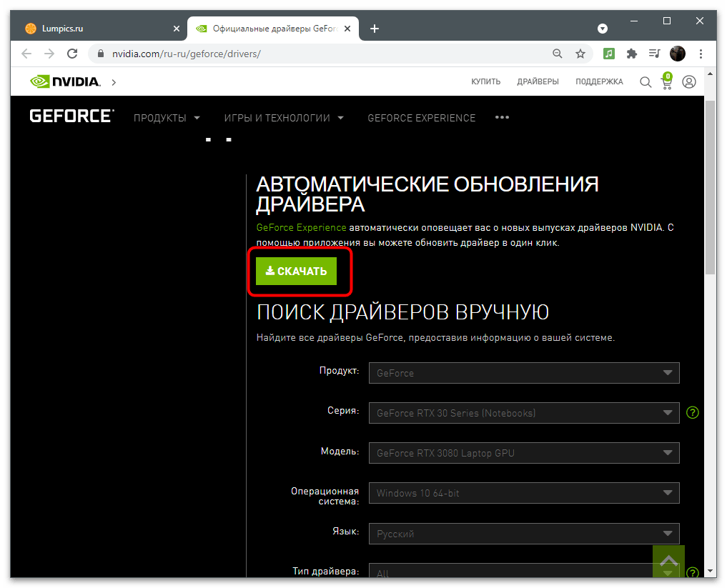
Task: Open the zoom magnifier in address bar
Action: 558,54
